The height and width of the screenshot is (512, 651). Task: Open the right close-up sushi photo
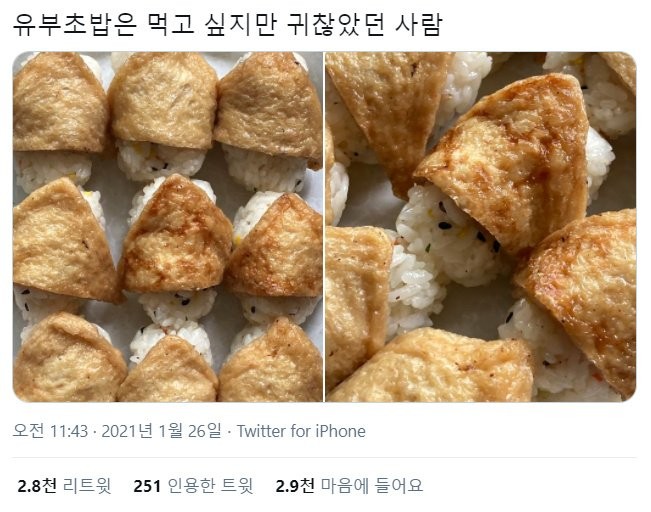[481, 227]
